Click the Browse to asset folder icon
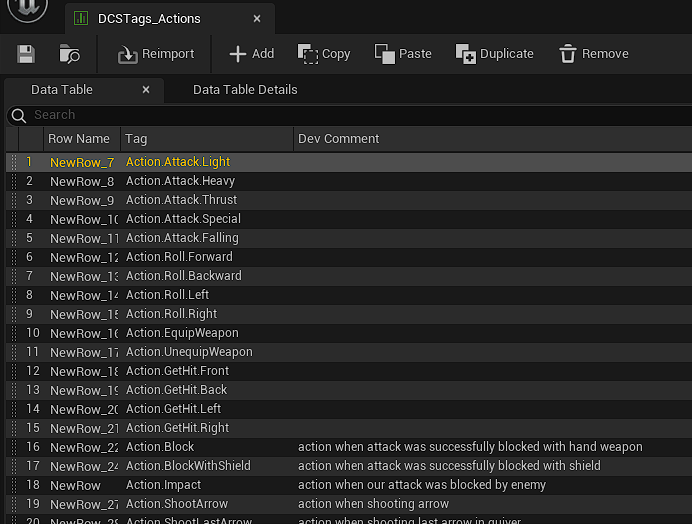 click(x=69, y=54)
